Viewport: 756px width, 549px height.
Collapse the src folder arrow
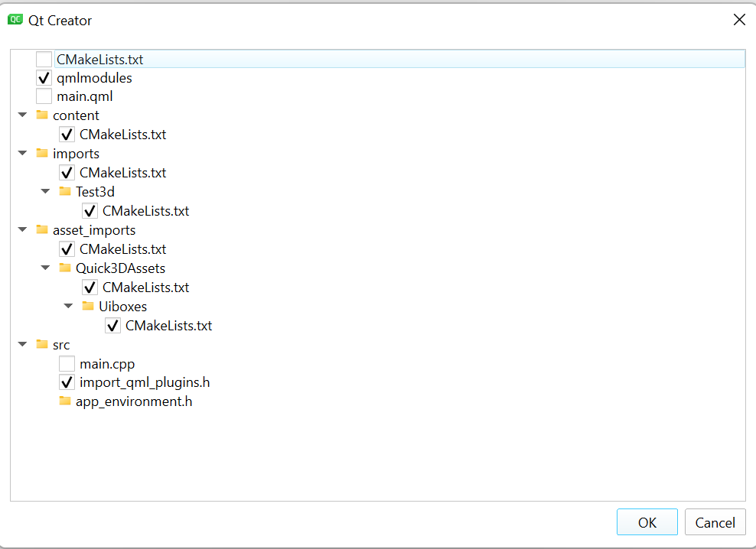point(22,344)
